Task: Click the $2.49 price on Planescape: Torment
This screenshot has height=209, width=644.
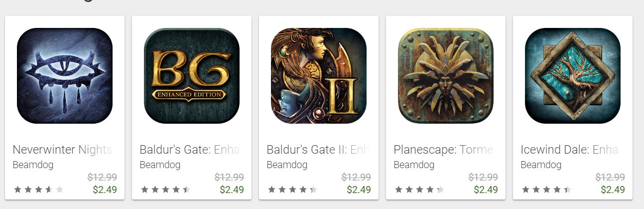Action: pyautogui.click(x=486, y=190)
